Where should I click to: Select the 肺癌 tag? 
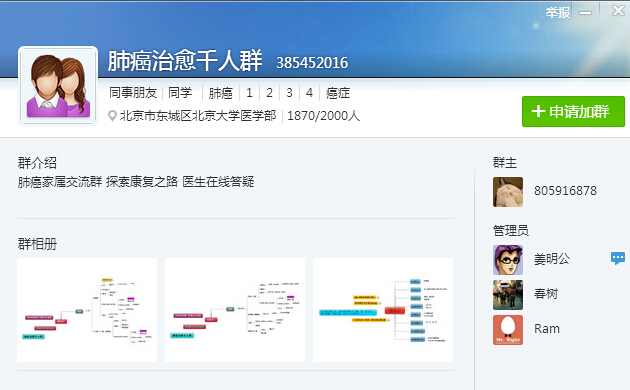point(221,93)
